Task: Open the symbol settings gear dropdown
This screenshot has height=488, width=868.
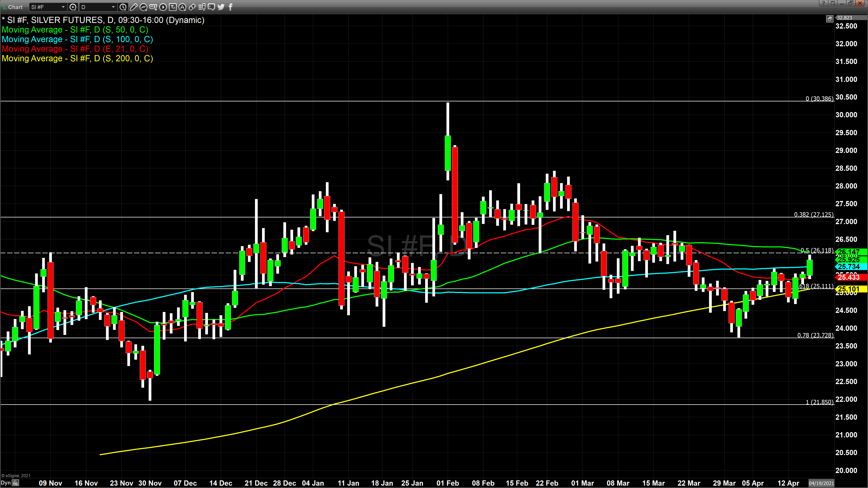Action: point(73,7)
